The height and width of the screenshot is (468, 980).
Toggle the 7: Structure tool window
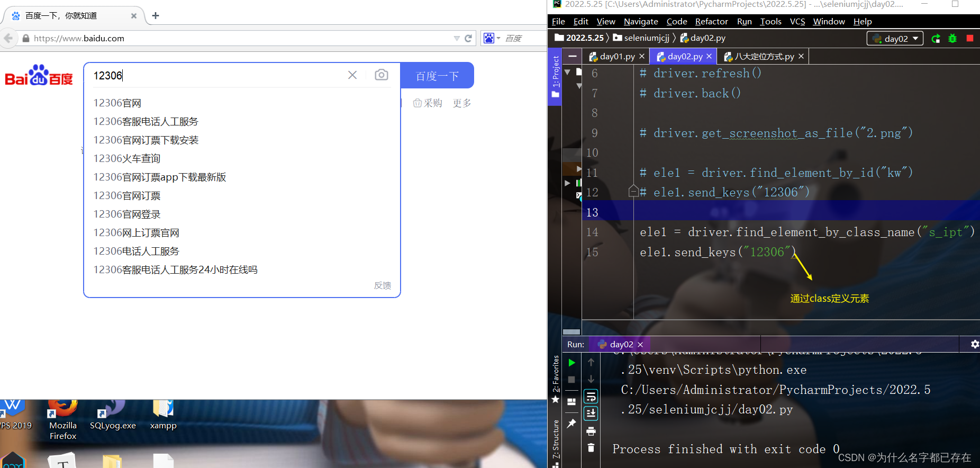[x=555, y=444]
